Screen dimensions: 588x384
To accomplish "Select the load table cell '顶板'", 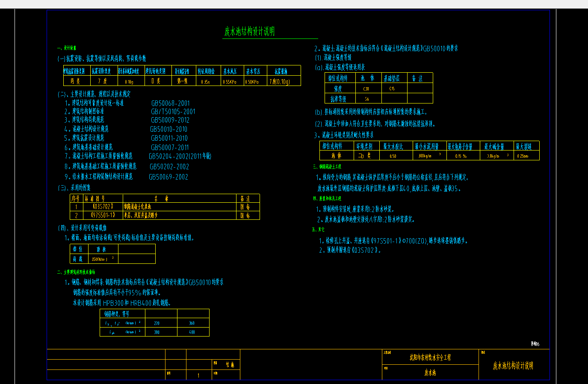I will pyautogui.click(x=101, y=249).
